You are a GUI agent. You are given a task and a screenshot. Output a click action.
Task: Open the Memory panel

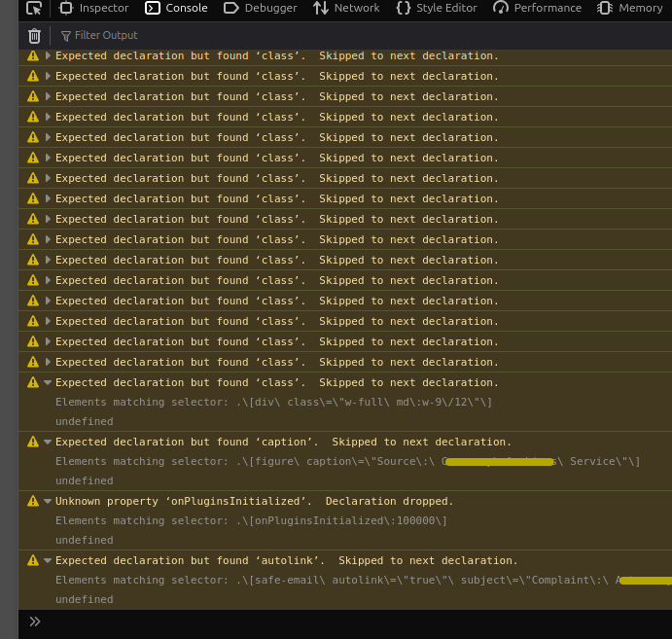(x=630, y=8)
